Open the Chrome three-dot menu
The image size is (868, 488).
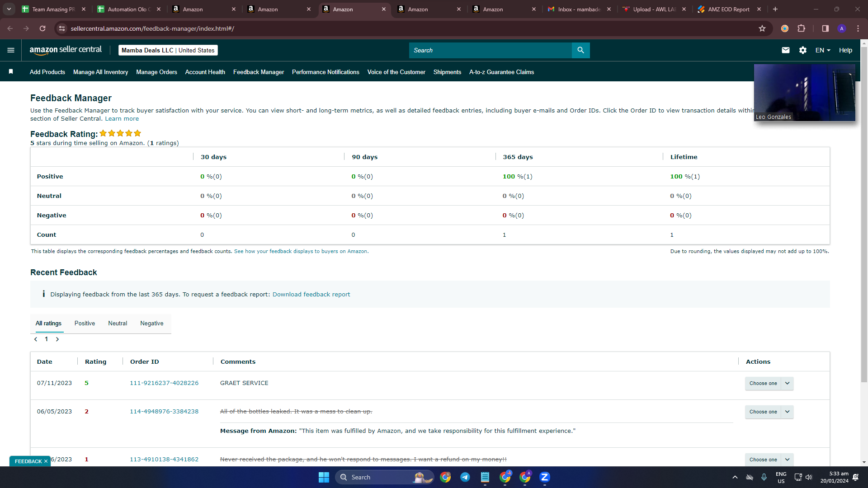(x=858, y=28)
